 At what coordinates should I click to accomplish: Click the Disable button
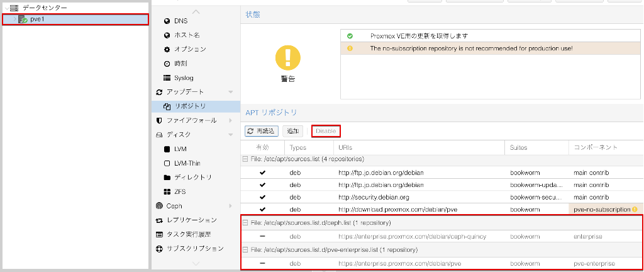pos(326,131)
